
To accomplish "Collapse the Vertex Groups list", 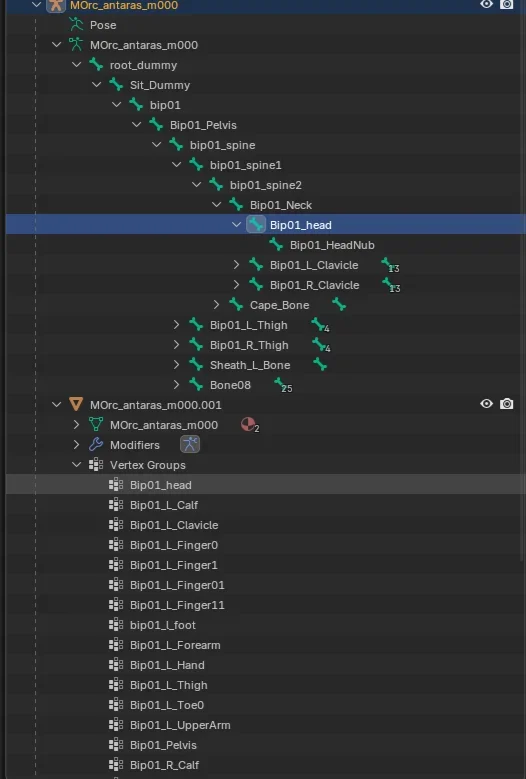I will (76, 465).
